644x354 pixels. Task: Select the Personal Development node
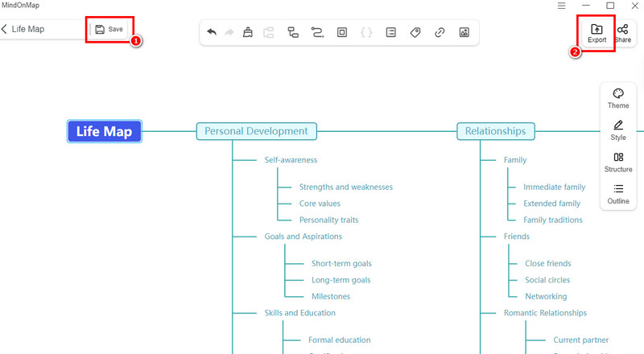click(256, 131)
